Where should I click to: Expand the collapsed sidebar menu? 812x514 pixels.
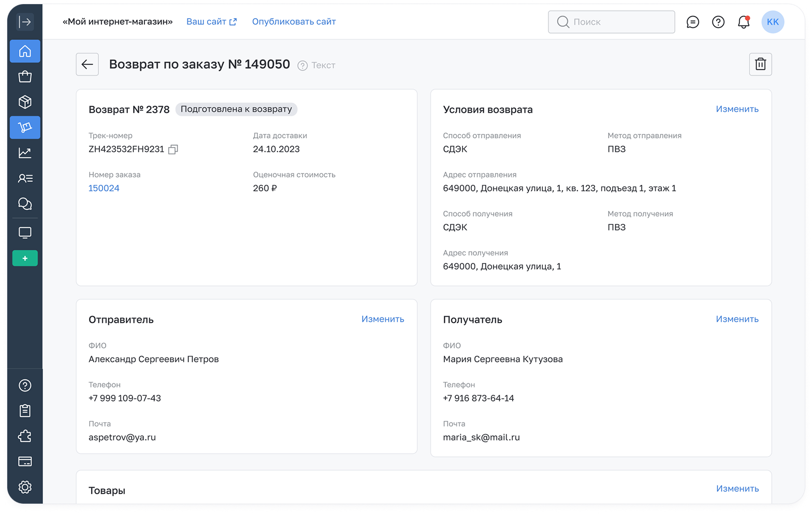(25, 22)
